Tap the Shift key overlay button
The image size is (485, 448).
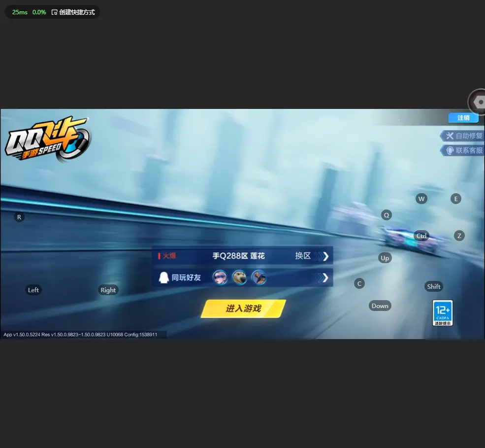[434, 286]
